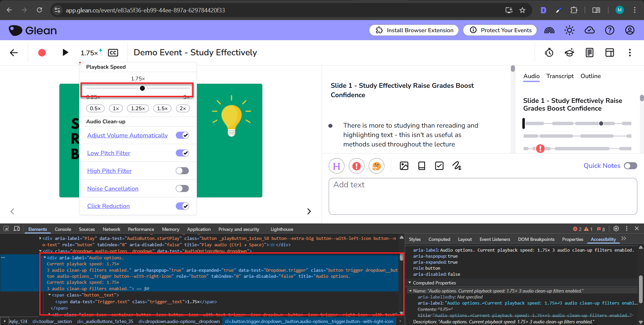644x325 pixels.
Task: Click the task checkbox note icon
Action: pos(439,166)
